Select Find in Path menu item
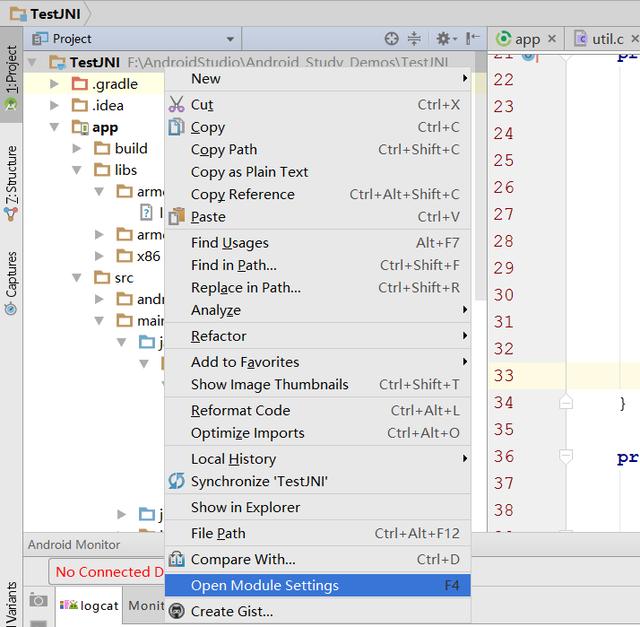640x627 pixels. pyautogui.click(x=318, y=265)
